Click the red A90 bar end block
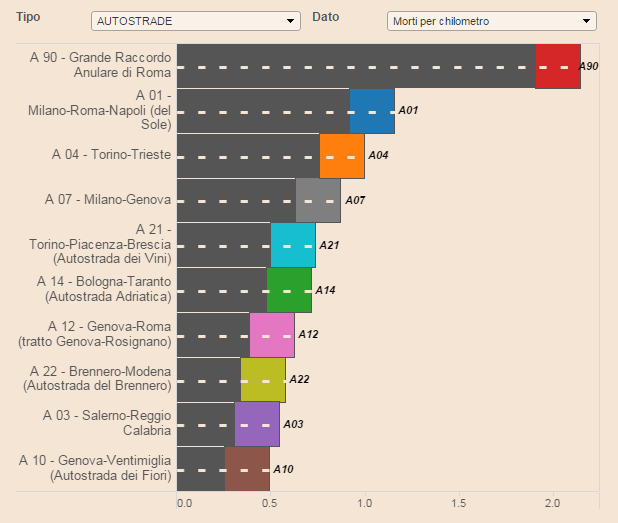This screenshot has height=523, width=618. point(558,66)
